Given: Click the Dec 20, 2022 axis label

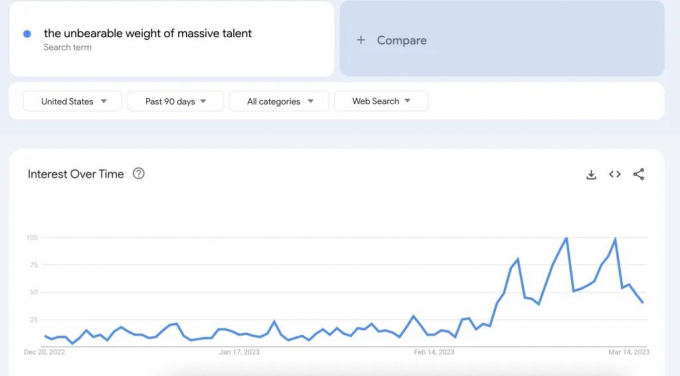Looking at the screenshot, I should point(44,352).
